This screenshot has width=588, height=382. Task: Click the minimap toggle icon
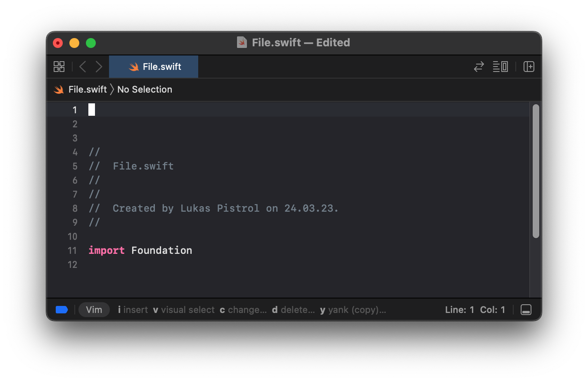click(x=500, y=67)
